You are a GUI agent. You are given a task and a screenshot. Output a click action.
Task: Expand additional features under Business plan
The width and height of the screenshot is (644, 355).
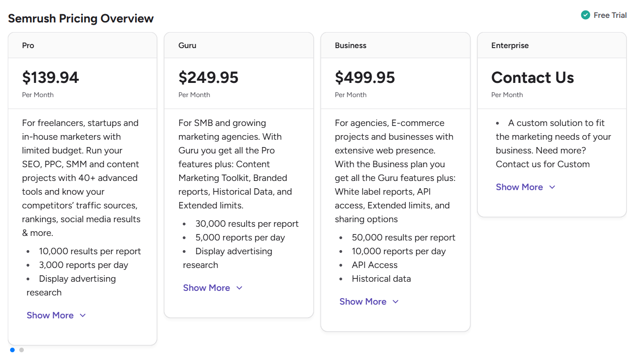pos(363,301)
